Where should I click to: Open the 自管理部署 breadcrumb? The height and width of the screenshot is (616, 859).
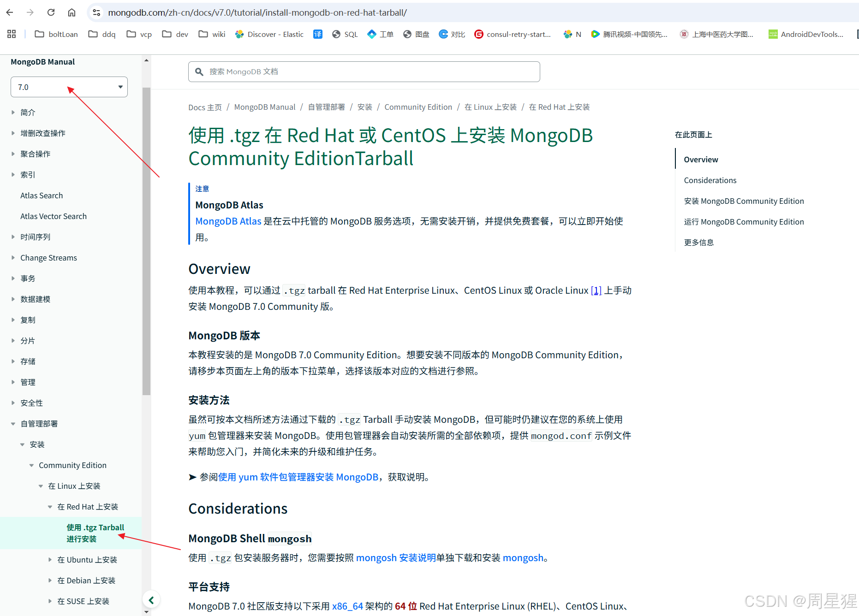(x=326, y=107)
